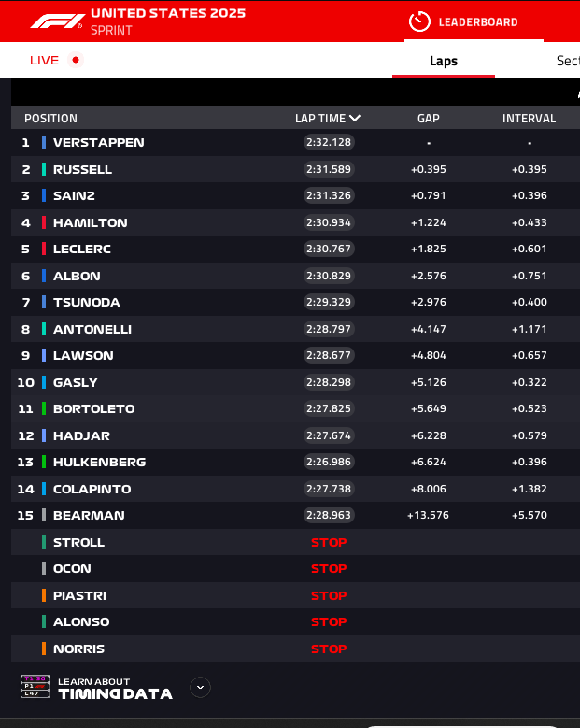This screenshot has width=580, height=728.
Task: Click the timing data legend icon
Action: tap(35, 687)
